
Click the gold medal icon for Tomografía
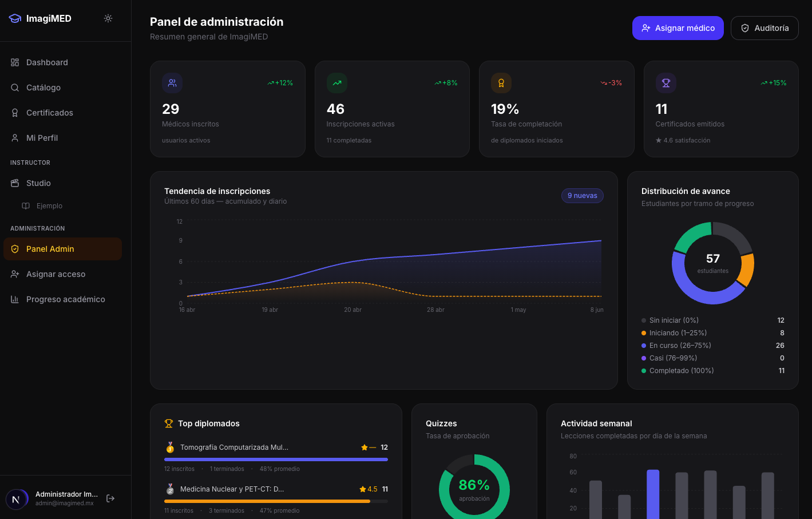click(170, 447)
